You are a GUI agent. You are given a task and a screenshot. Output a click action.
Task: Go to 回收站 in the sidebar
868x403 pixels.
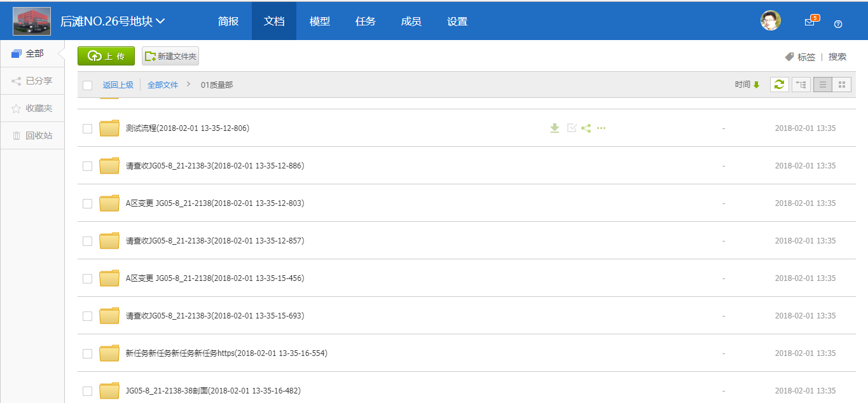(x=31, y=135)
